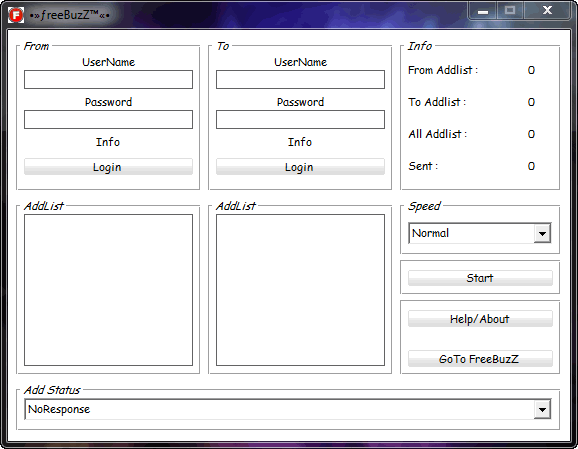Image resolution: width=578 pixels, height=449 pixels.
Task: Maximize the freeBuzZ window
Action: (510, 10)
